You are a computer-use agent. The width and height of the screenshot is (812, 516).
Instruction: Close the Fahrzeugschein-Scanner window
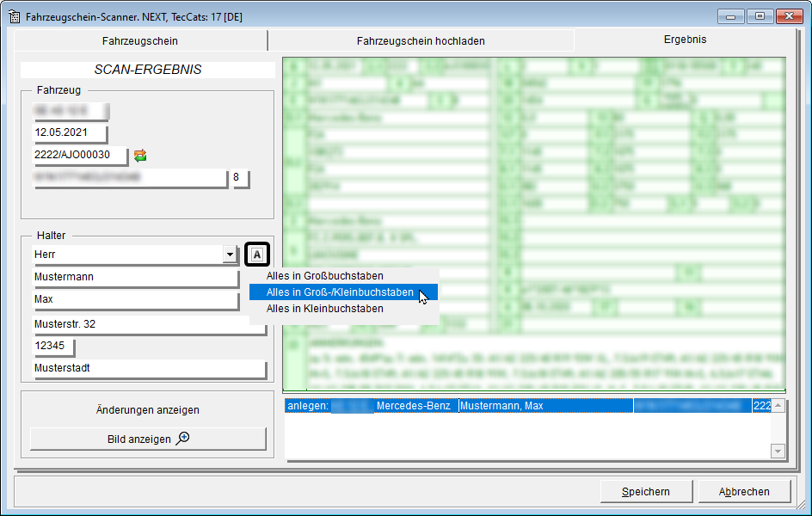[790, 16]
